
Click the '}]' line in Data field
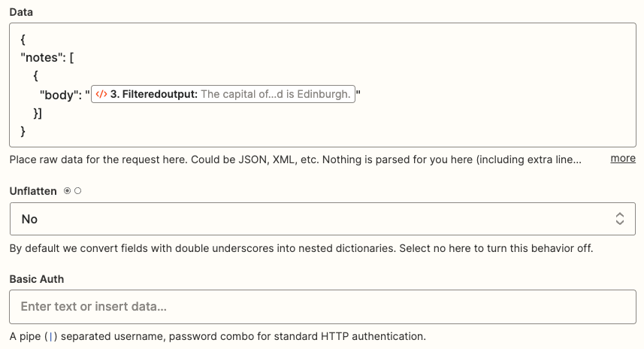[x=38, y=113]
